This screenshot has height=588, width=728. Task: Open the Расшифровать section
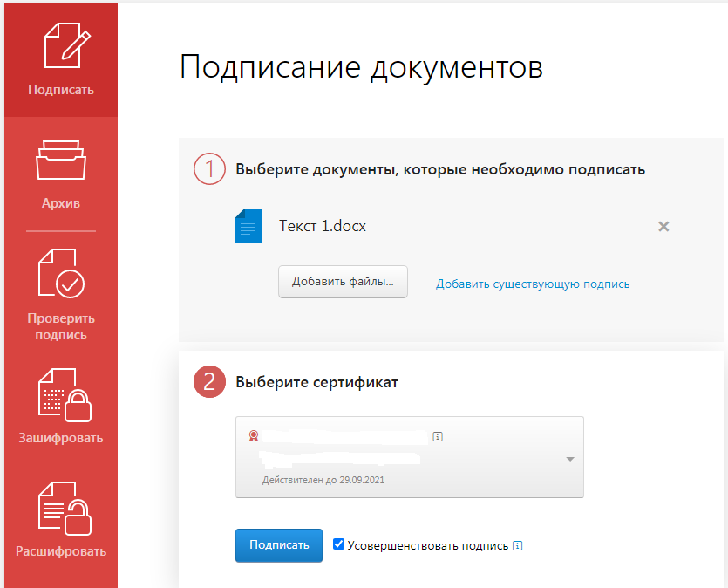coord(61,519)
